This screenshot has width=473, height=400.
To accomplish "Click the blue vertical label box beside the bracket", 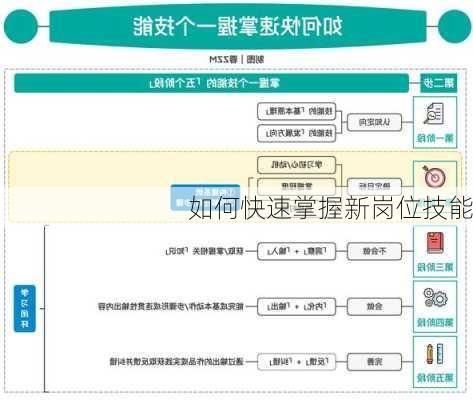I will pyautogui.click(x=25, y=309).
